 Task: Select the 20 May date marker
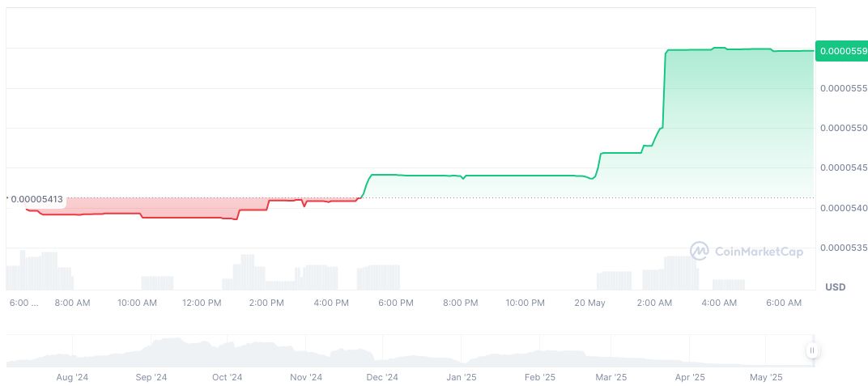pos(589,303)
